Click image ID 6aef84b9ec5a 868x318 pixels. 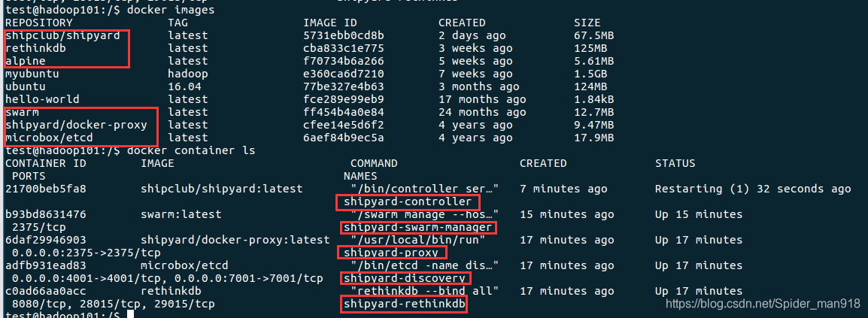(344, 137)
